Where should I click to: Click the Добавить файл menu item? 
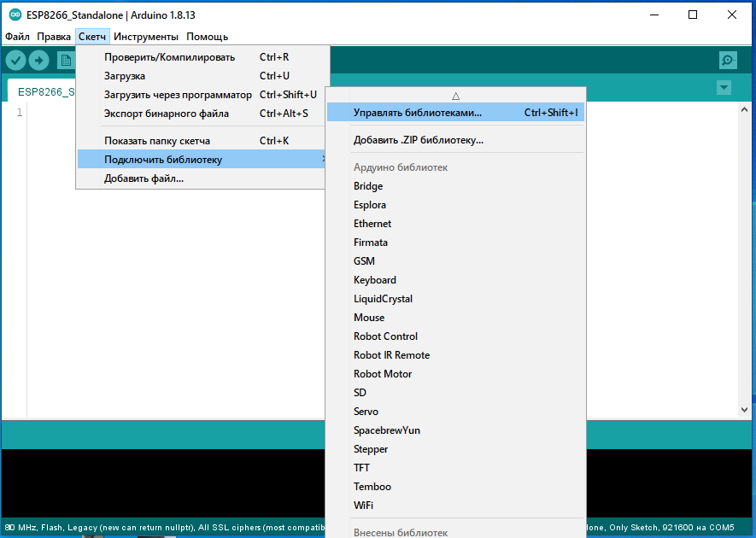tap(144, 178)
